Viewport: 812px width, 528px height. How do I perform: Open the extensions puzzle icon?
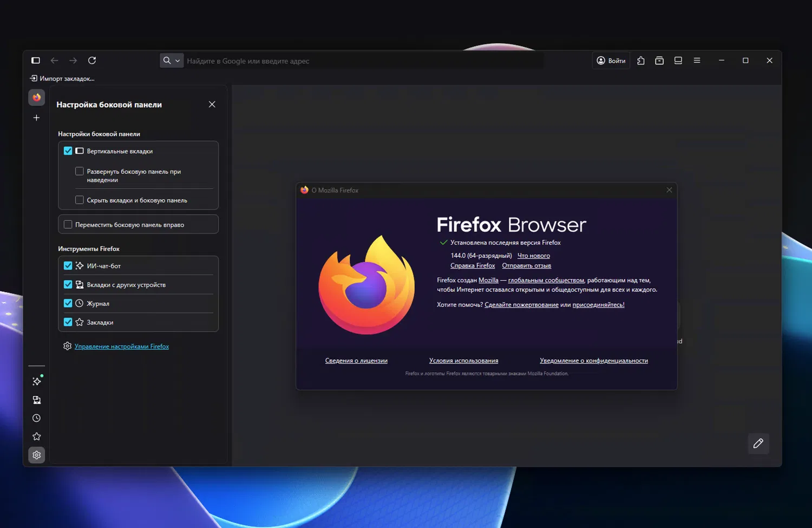pos(641,61)
